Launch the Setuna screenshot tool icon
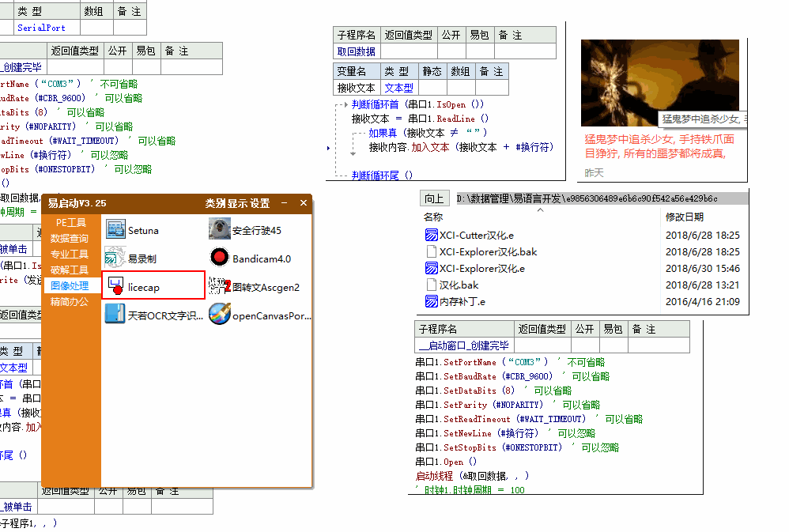 point(116,230)
